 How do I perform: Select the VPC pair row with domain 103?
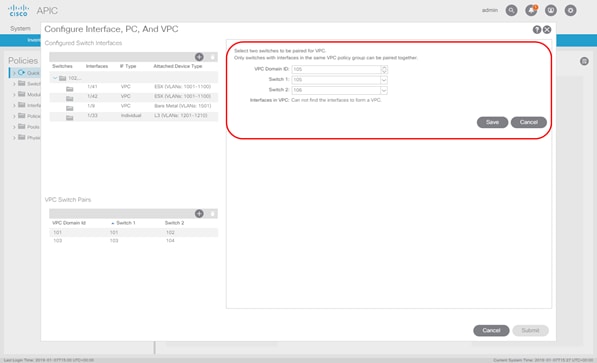(133, 241)
